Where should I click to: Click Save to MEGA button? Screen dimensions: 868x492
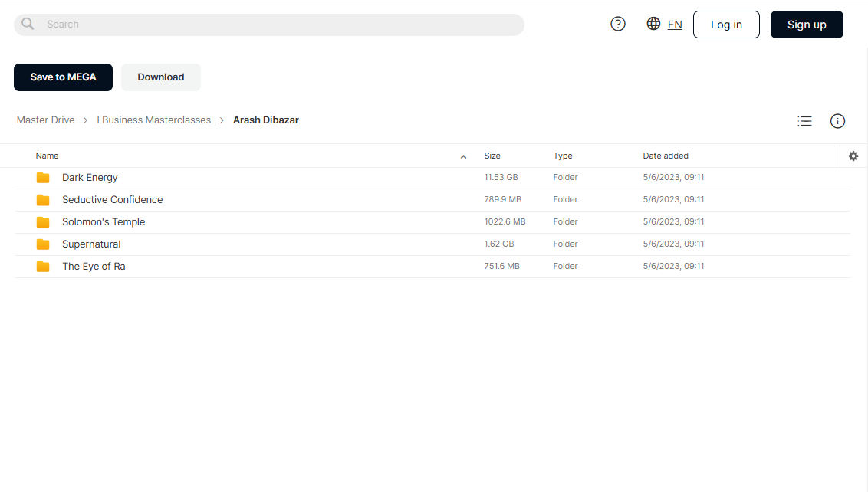(63, 77)
